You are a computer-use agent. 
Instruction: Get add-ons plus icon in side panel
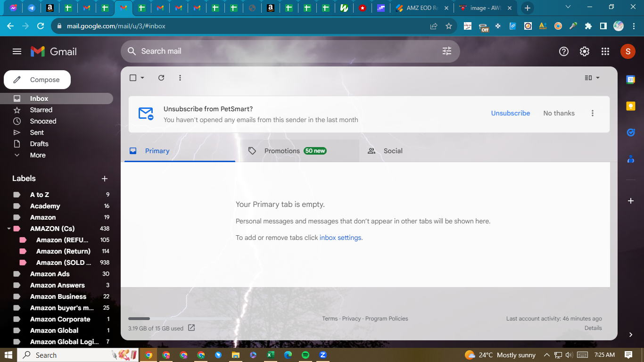[x=631, y=201]
